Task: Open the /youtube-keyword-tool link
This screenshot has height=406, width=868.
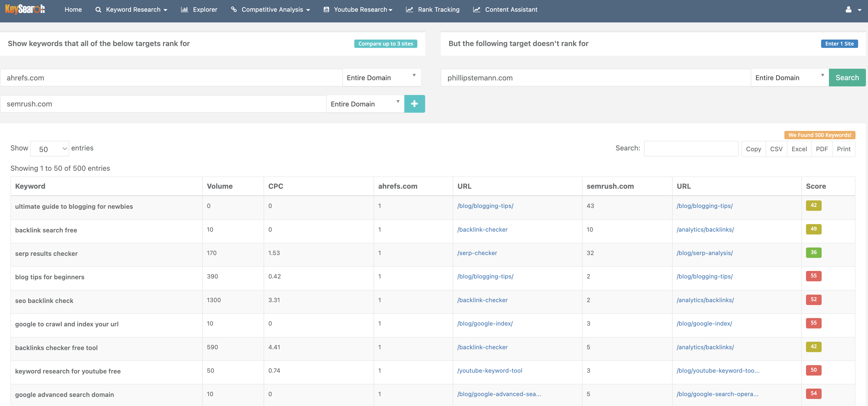Action: point(489,370)
